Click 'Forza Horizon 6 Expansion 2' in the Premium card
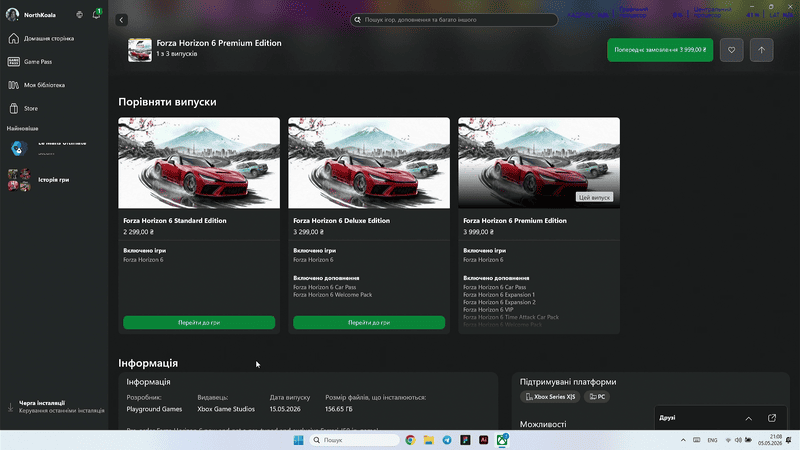The image size is (800, 450). 499,303
